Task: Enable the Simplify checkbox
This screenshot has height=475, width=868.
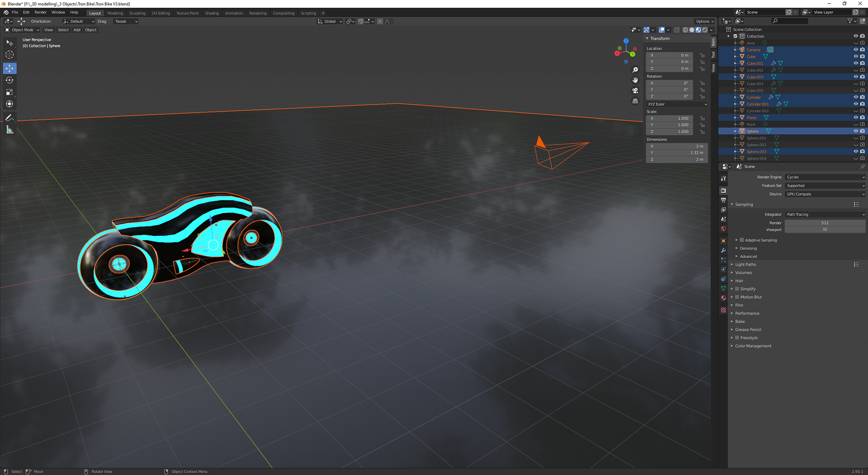Action: (x=737, y=289)
